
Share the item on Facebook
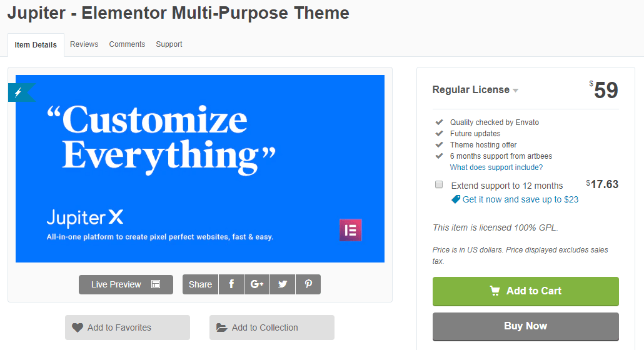[231, 284]
